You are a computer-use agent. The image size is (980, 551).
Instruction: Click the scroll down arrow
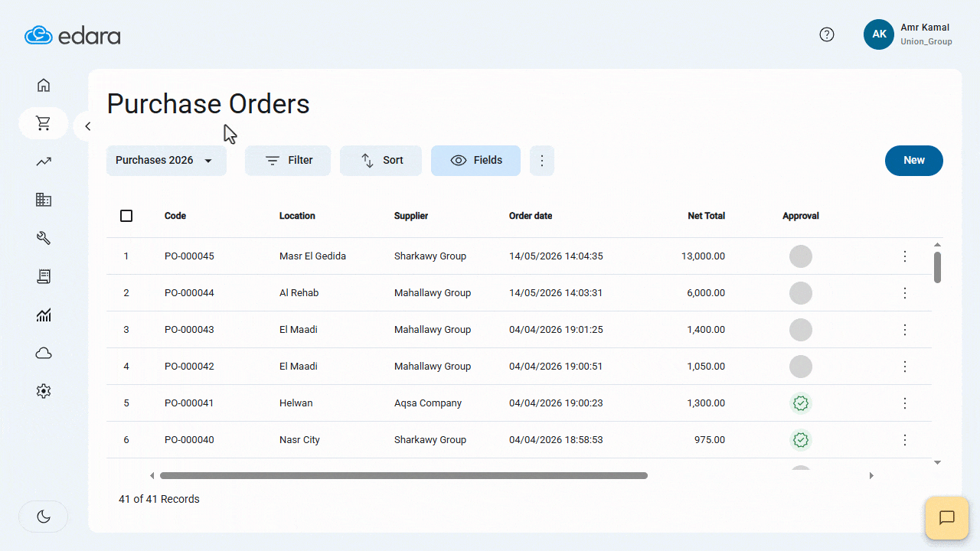coord(937,462)
